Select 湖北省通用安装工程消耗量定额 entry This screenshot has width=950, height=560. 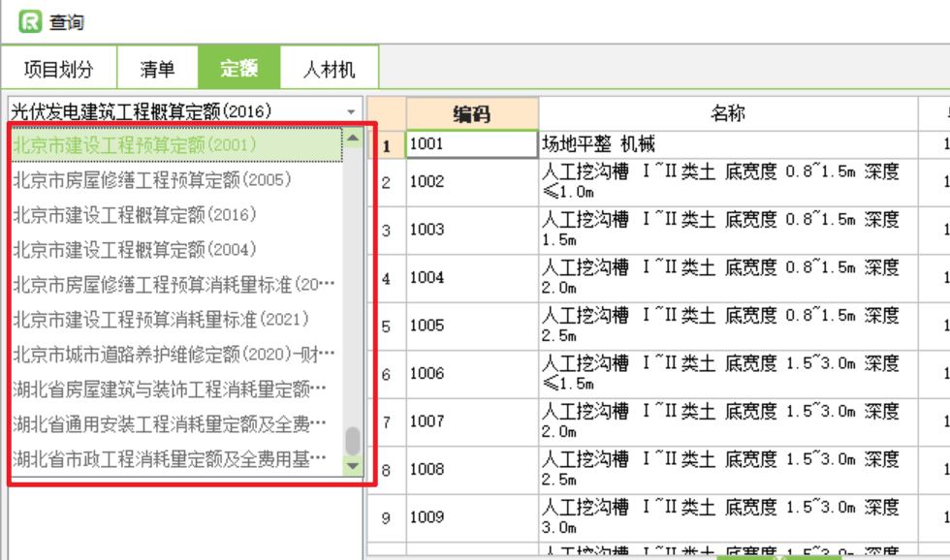point(170,423)
